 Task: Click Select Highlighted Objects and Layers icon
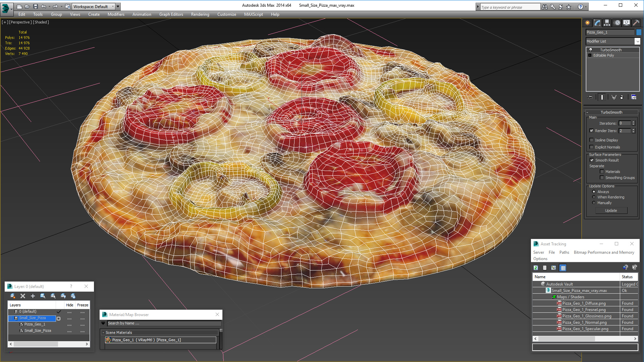click(43, 296)
